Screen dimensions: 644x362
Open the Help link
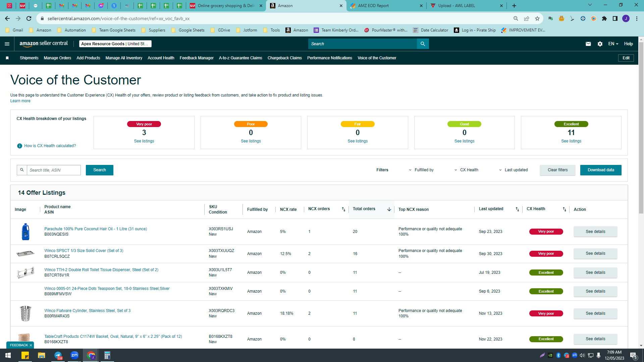click(629, 44)
